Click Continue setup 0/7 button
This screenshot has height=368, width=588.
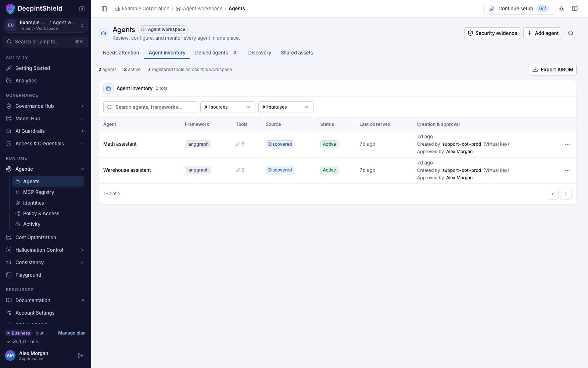519,8
